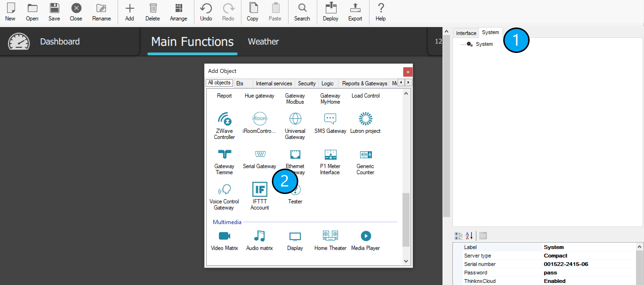Viewport: 644px width, 285px height.
Task: Choose the Lutron project icon
Action: (x=365, y=119)
